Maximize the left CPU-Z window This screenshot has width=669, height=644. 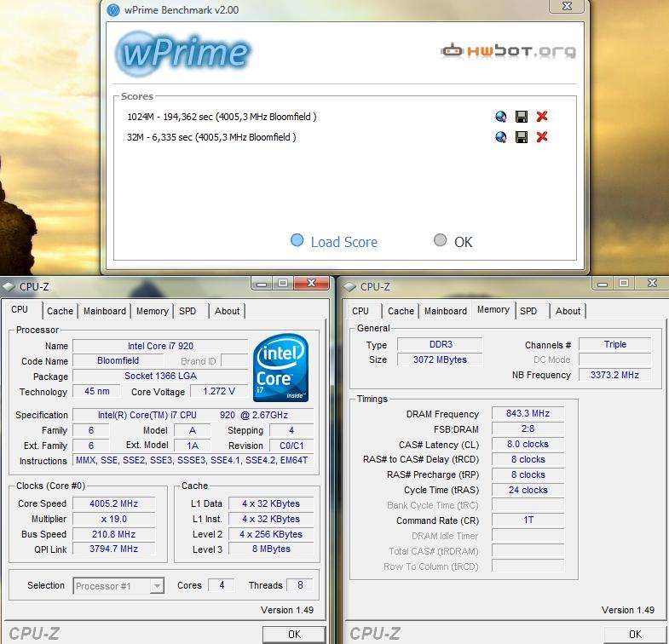point(282,283)
